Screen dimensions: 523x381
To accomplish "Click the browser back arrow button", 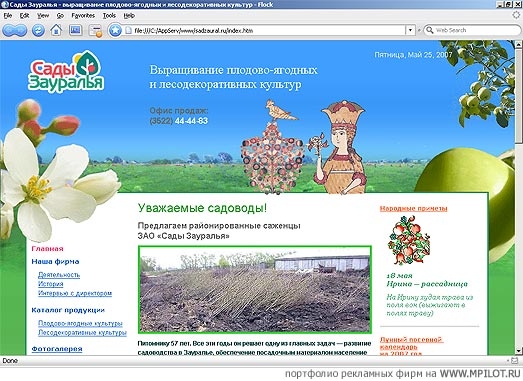I will 9,31.
